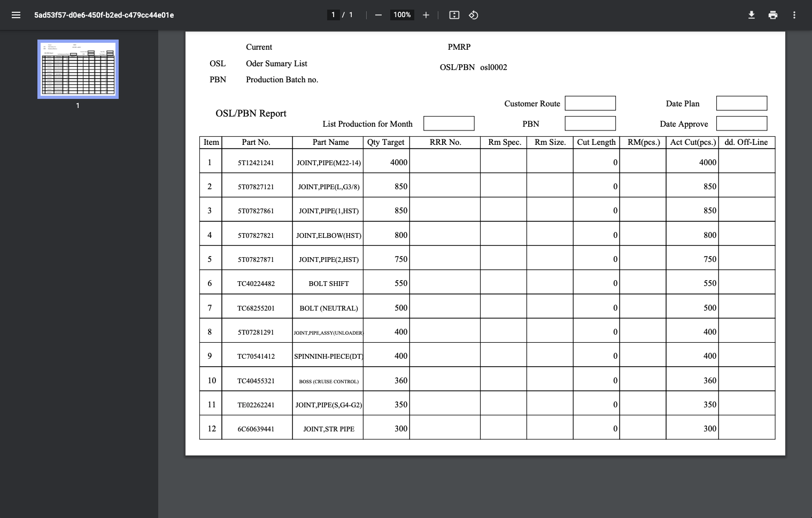Click the current page number field
This screenshot has width=812, height=518.
coord(333,15)
